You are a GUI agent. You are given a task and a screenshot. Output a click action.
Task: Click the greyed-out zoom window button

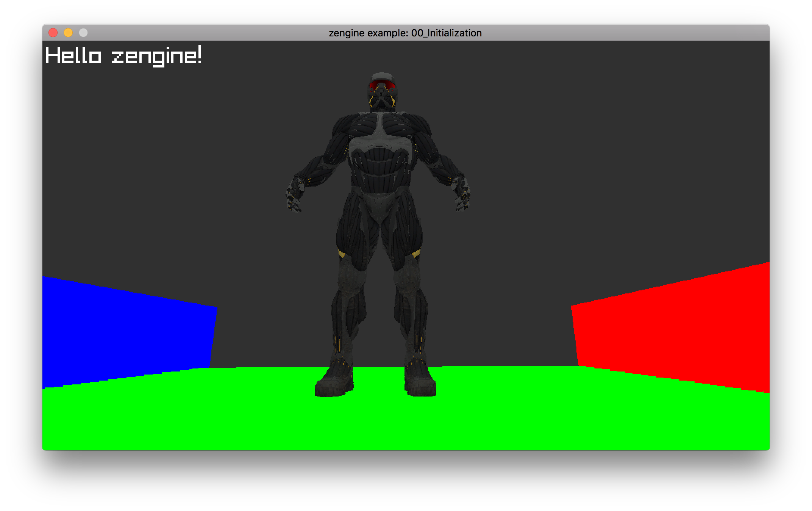tap(83, 33)
